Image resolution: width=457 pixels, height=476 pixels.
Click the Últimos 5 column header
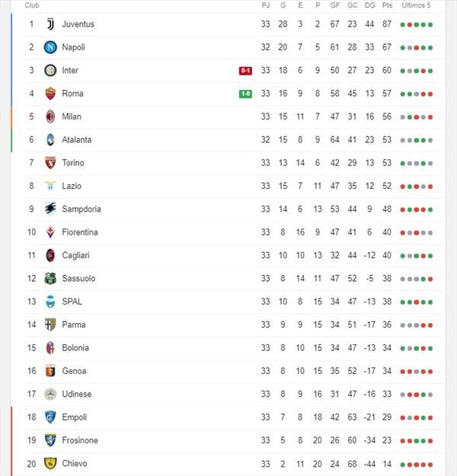[417, 5]
